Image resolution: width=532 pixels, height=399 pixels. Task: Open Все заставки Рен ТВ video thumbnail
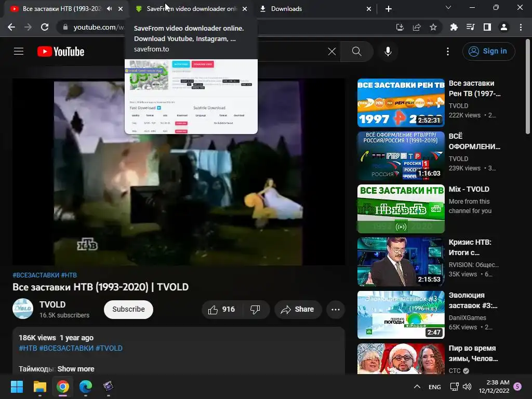[401, 103]
